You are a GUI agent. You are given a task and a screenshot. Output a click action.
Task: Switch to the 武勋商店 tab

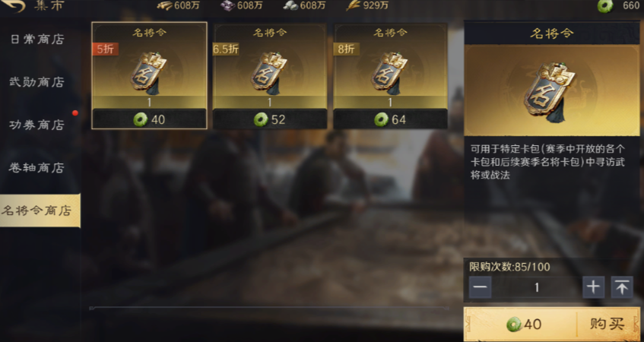37,82
